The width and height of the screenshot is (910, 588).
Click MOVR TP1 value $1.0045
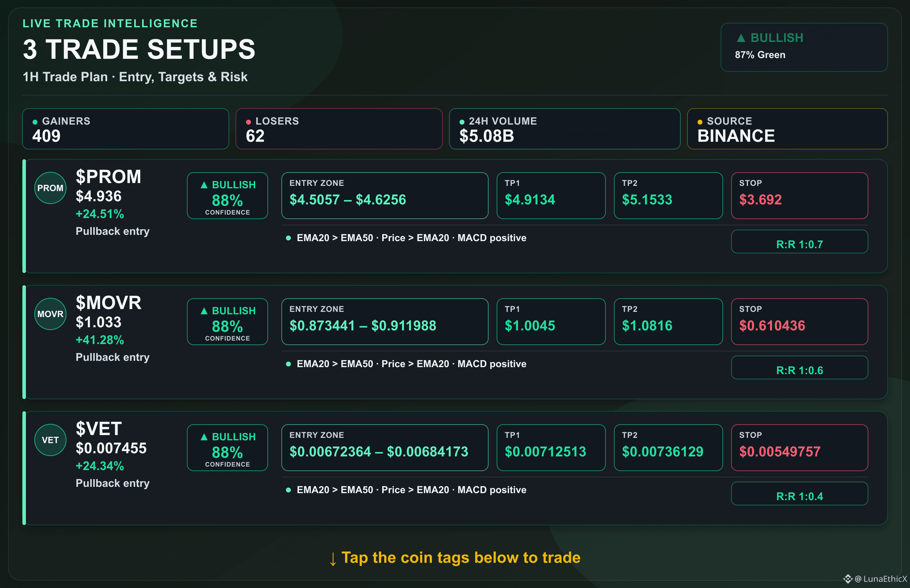click(x=530, y=326)
